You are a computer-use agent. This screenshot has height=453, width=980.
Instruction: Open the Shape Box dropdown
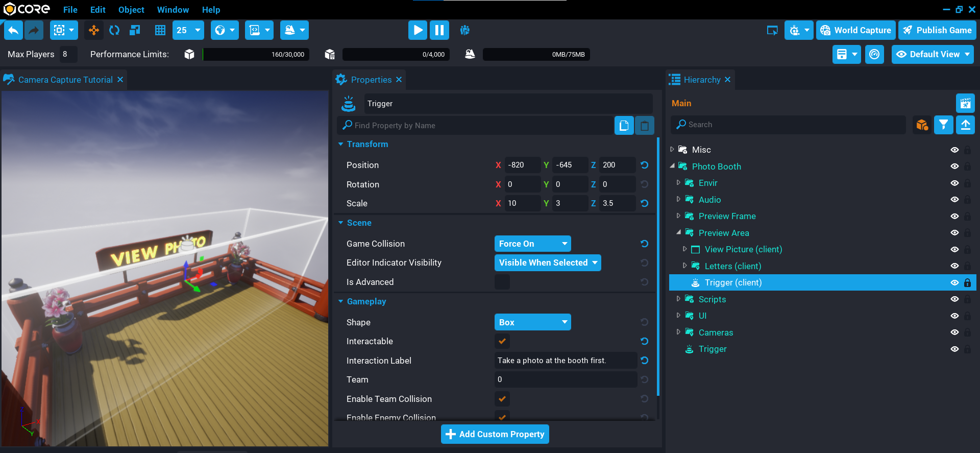[532, 322]
